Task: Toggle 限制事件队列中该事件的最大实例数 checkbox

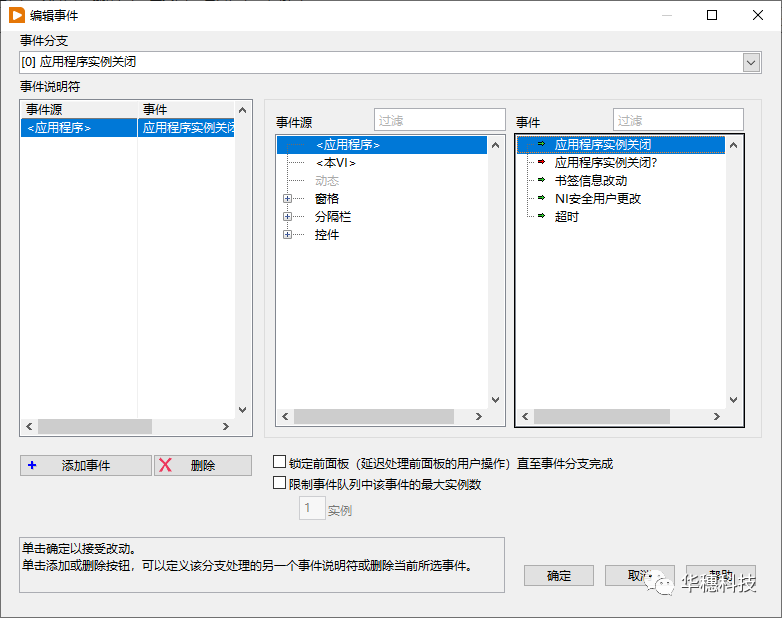Action: [x=279, y=483]
